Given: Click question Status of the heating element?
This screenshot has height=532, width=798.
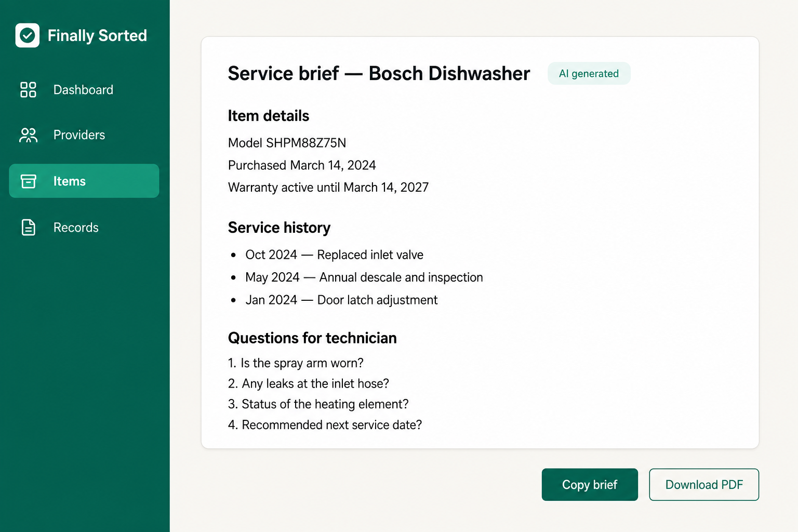Looking at the screenshot, I should point(318,404).
